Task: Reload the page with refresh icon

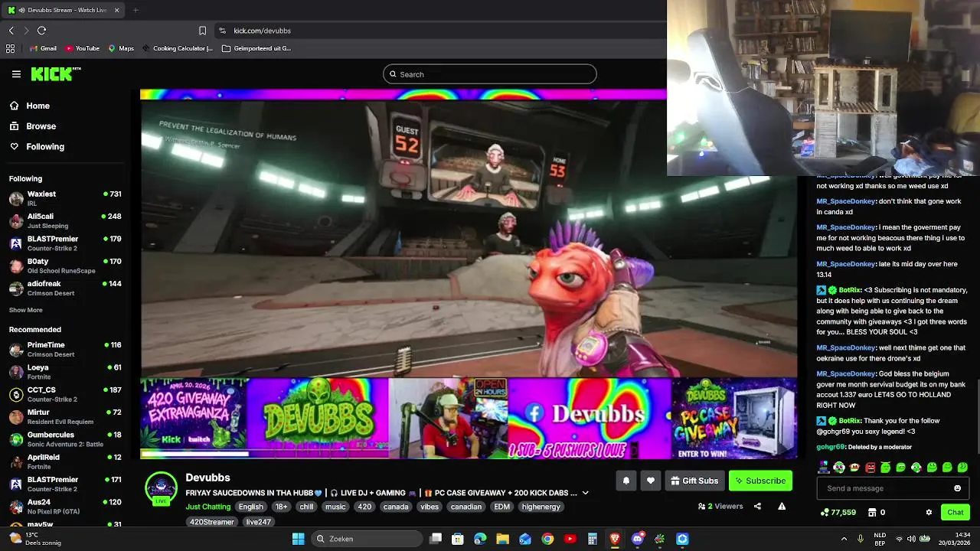Action: (41, 31)
